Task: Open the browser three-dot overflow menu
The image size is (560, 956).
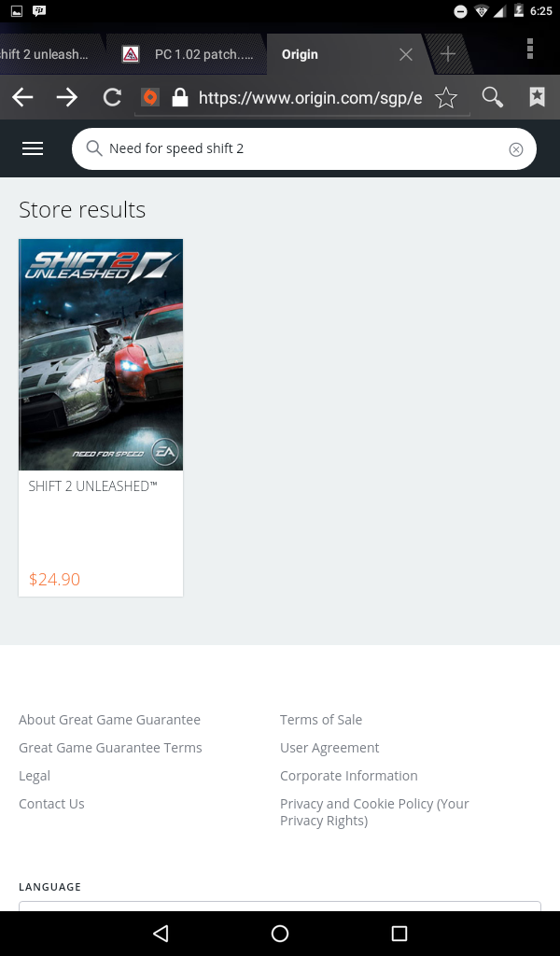Action: pos(530,49)
